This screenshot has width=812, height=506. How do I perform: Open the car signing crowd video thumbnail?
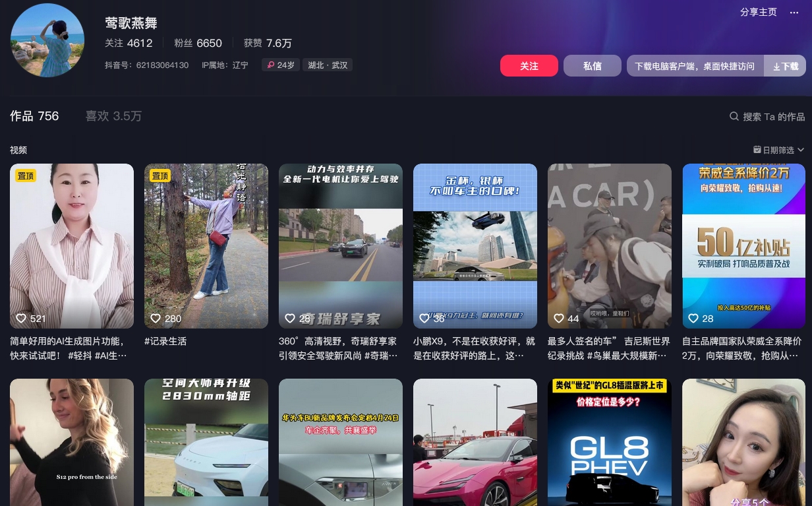click(x=610, y=246)
